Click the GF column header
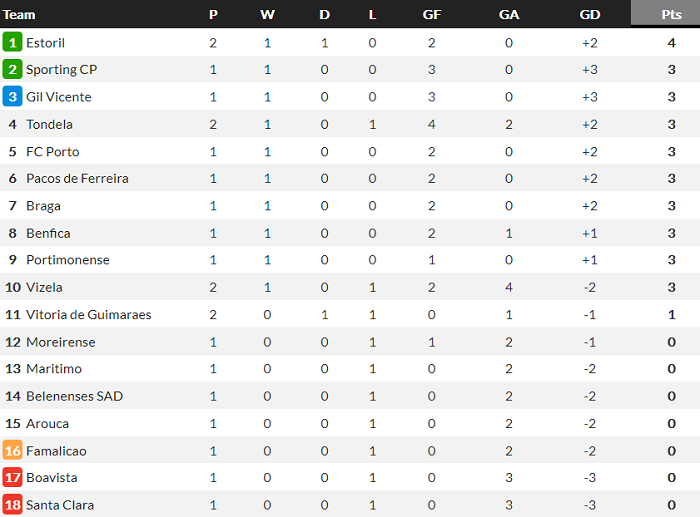This screenshot has height=517, width=700. point(431,14)
